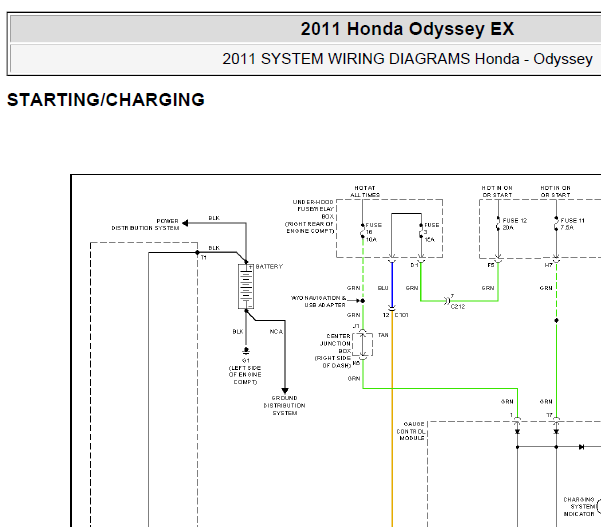Select the "NCA" wire label
Viewport: 601px width, 527px height.
click(x=276, y=332)
